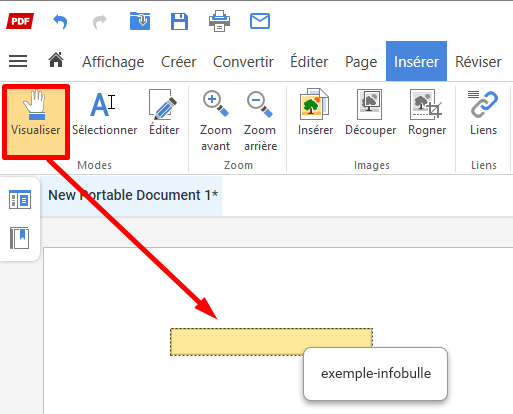The image size is (513, 414).
Task: Open the Liens link tool
Action: [x=483, y=113]
